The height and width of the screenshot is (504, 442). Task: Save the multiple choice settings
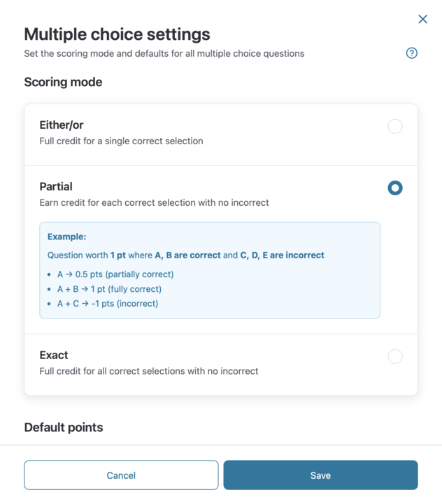point(320,475)
